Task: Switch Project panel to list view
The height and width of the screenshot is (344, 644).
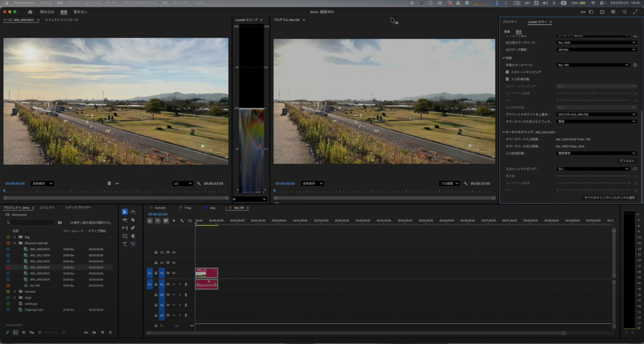Action: point(16,332)
